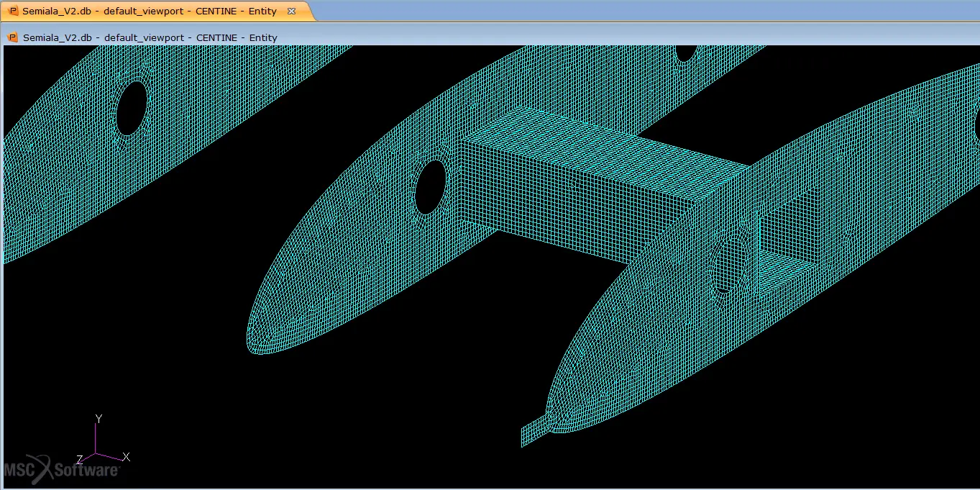Click the empty blue area right of the tab

646,11
